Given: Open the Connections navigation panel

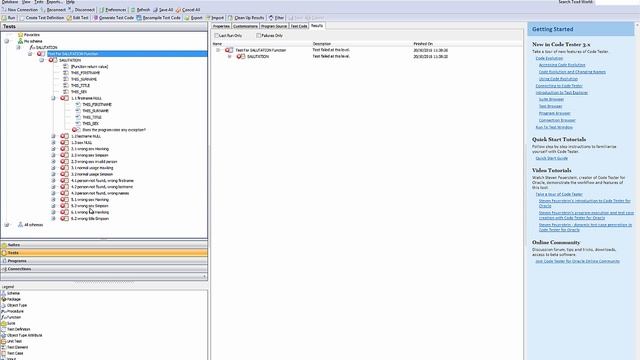Looking at the screenshot, I should (x=104, y=269).
